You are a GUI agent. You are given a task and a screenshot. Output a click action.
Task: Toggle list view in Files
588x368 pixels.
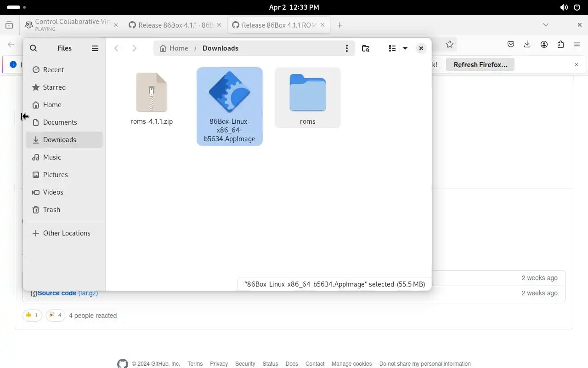pyautogui.click(x=392, y=48)
